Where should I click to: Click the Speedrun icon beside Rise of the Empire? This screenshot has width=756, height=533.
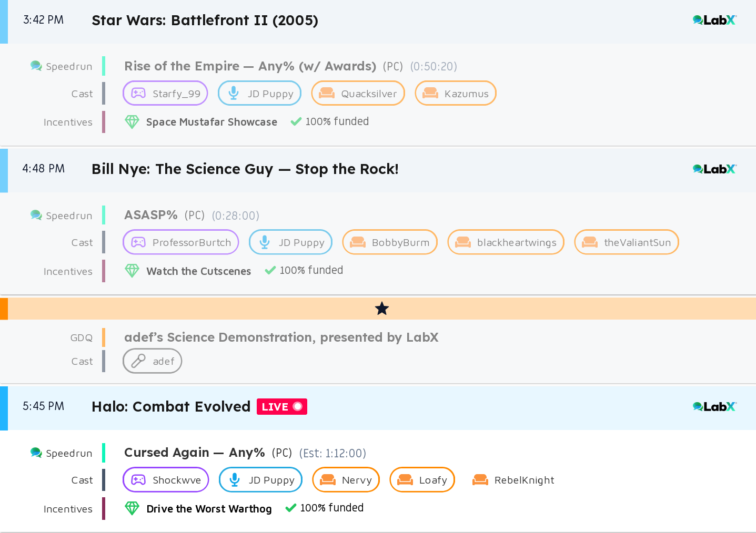click(x=36, y=66)
